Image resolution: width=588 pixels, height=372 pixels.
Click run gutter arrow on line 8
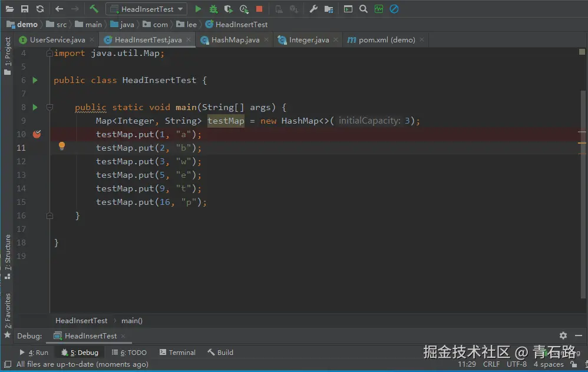[35, 107]
